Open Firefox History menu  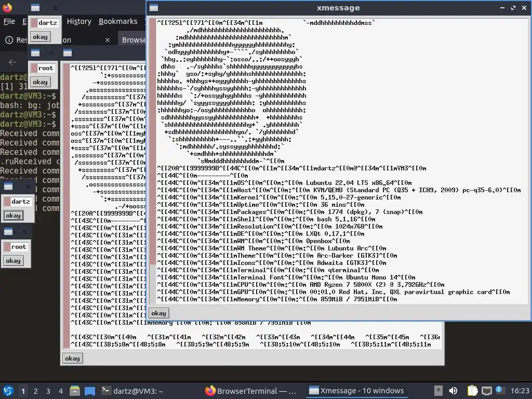[x=79, y=21]
